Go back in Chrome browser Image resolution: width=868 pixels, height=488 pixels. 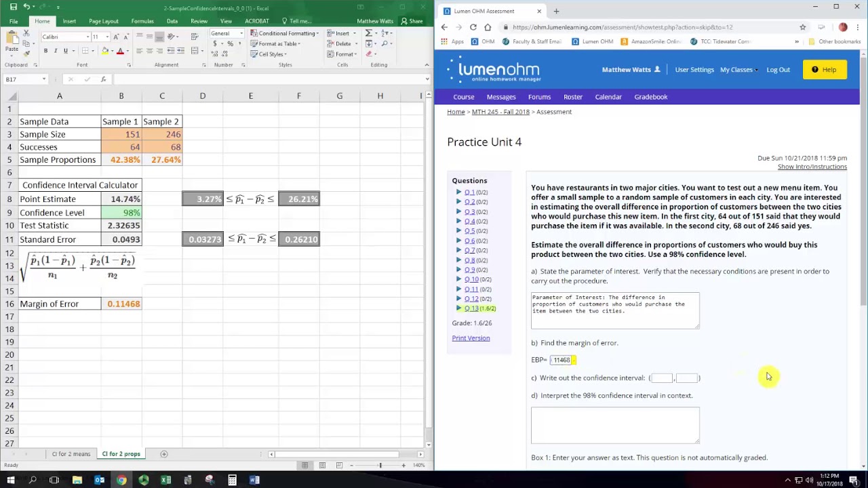(x=444, y=27)
